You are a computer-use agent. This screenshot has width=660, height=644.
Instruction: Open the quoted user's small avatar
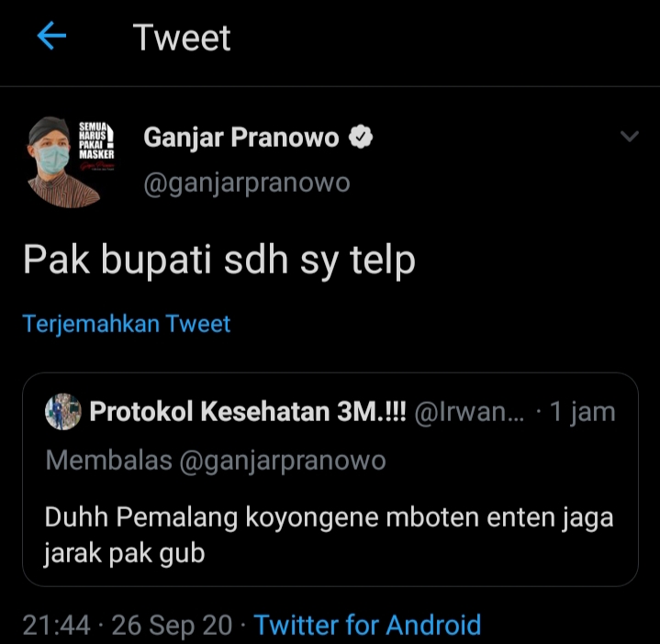coord(63,411)
